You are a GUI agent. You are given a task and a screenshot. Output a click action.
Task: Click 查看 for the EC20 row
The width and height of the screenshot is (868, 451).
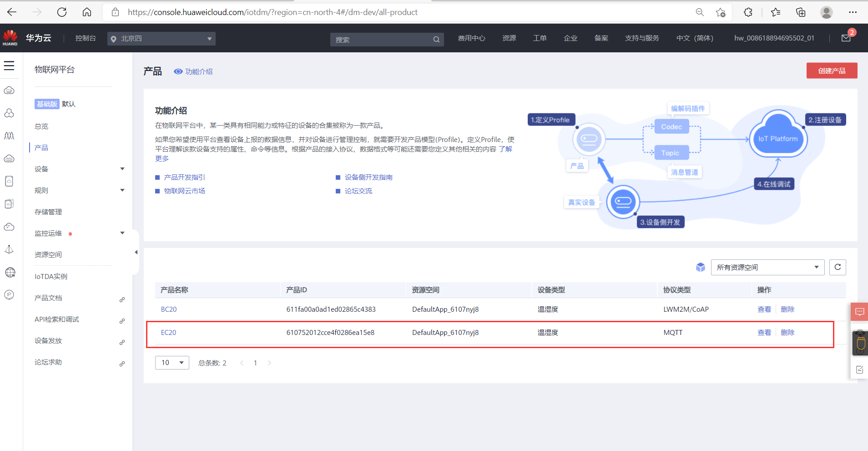[764, 332]
